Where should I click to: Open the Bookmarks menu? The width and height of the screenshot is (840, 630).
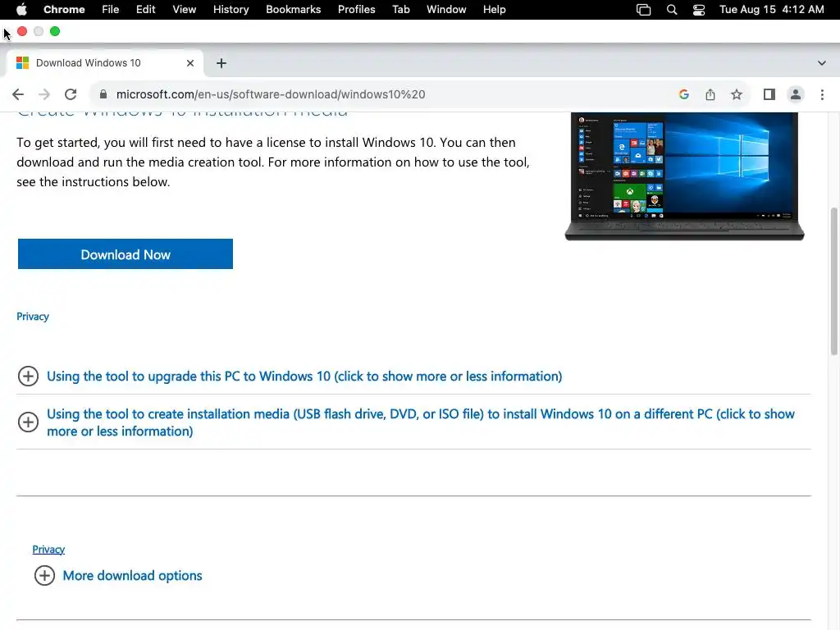[x=294, y=10]
